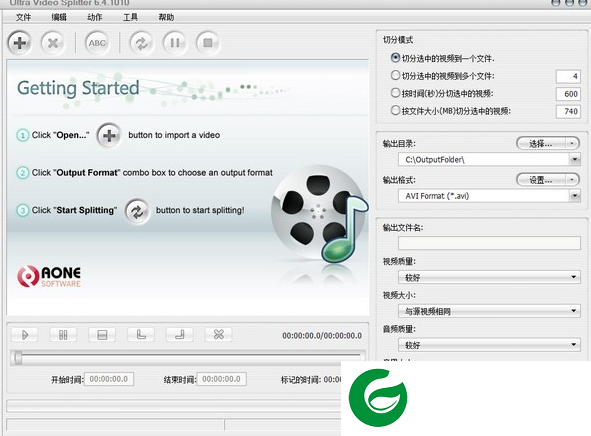Click the AONE Software logo
This screenshot has width=591, height=436.
click(49, 276)
